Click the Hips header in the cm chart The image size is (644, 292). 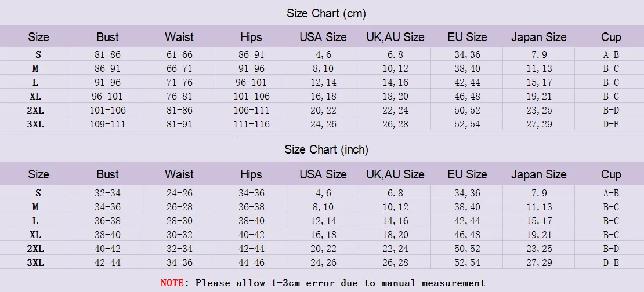point(251,37)
